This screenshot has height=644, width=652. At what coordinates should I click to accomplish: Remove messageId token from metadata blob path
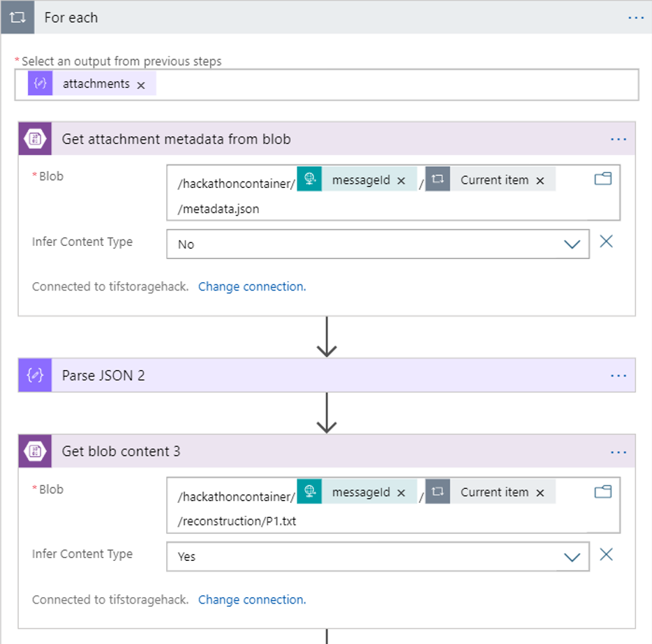401,180
